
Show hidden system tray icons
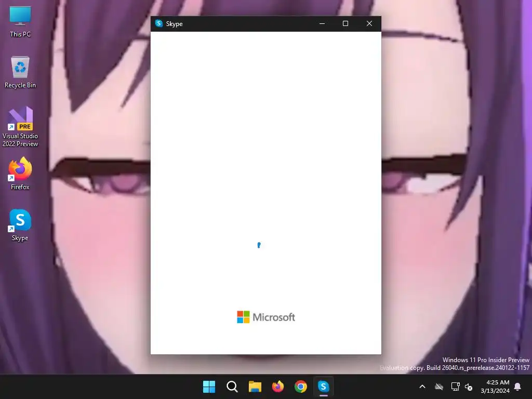422,387
